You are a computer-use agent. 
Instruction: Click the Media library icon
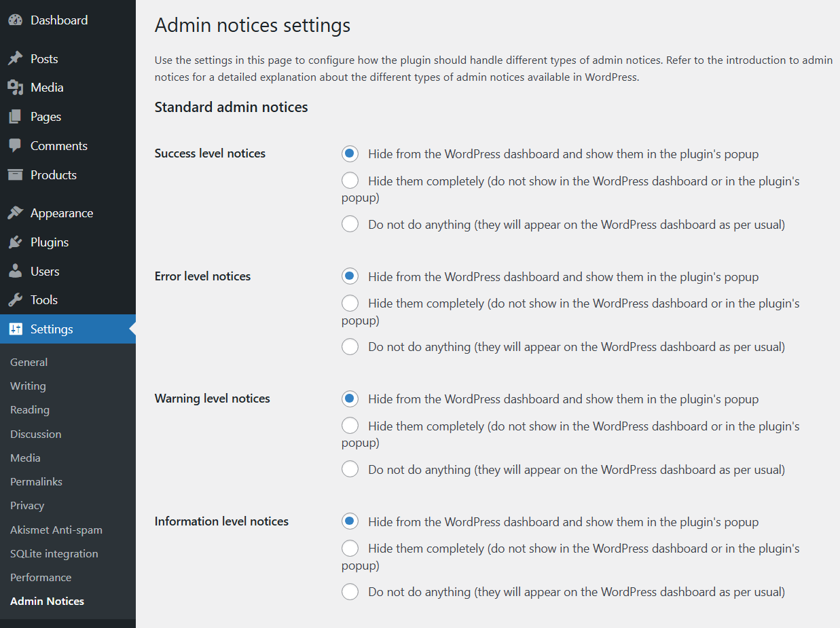point(15,88)
